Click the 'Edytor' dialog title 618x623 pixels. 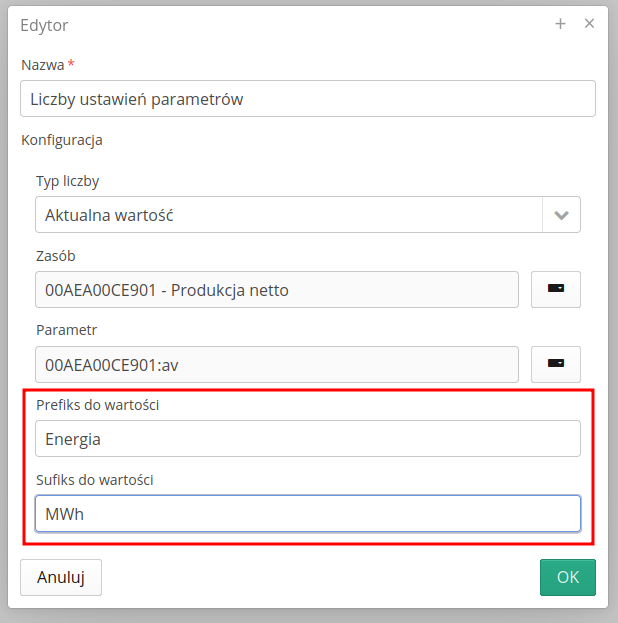point(45,25)
